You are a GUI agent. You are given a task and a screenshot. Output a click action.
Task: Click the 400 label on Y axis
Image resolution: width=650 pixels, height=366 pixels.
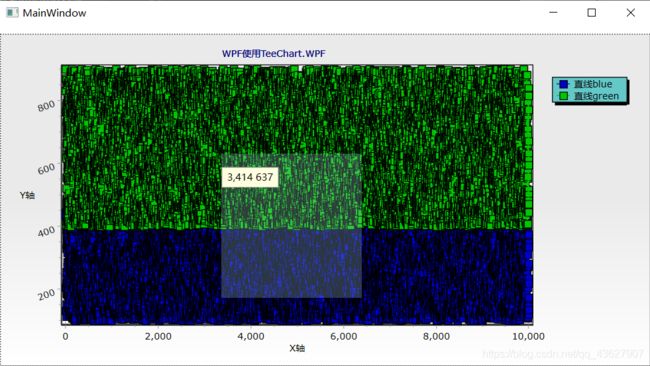coord(46,231)
